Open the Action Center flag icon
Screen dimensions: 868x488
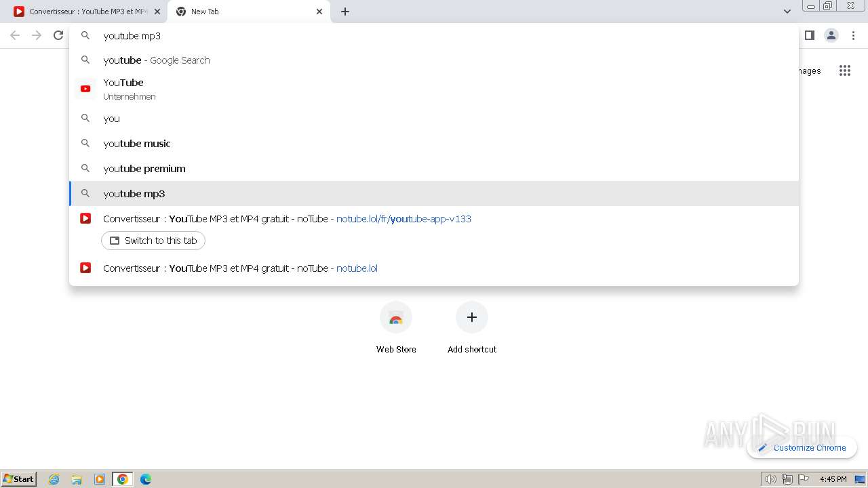click(804, 479)
